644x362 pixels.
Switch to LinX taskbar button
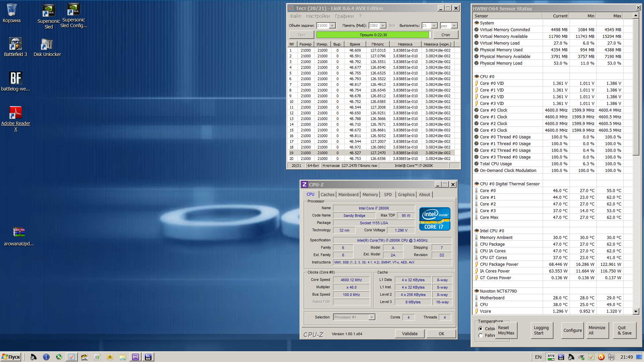click(71, 357)
